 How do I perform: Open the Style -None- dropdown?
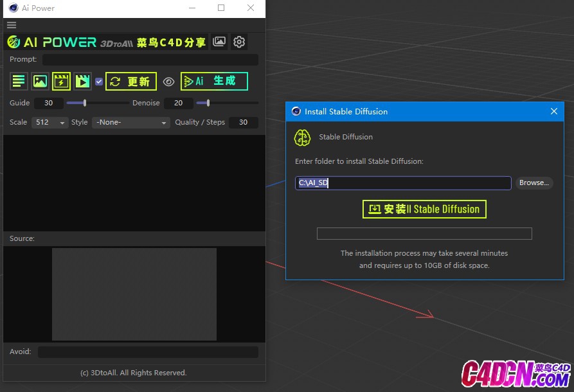(131, 122)
